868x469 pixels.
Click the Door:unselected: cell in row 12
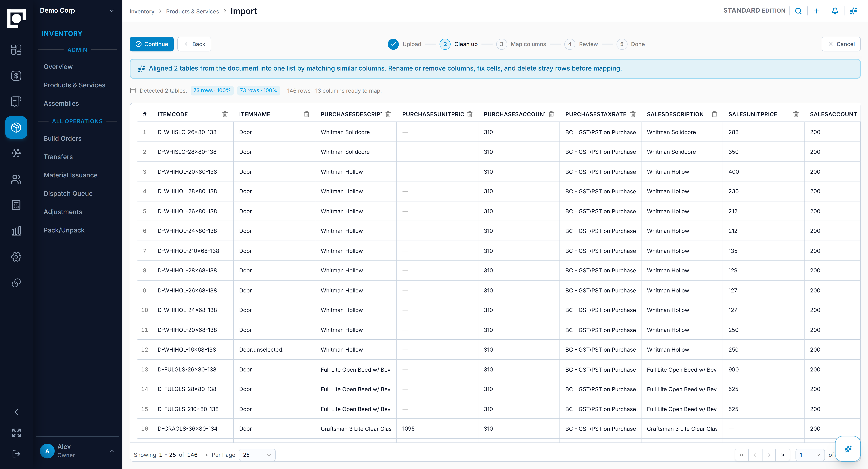[x=274, y=350]
